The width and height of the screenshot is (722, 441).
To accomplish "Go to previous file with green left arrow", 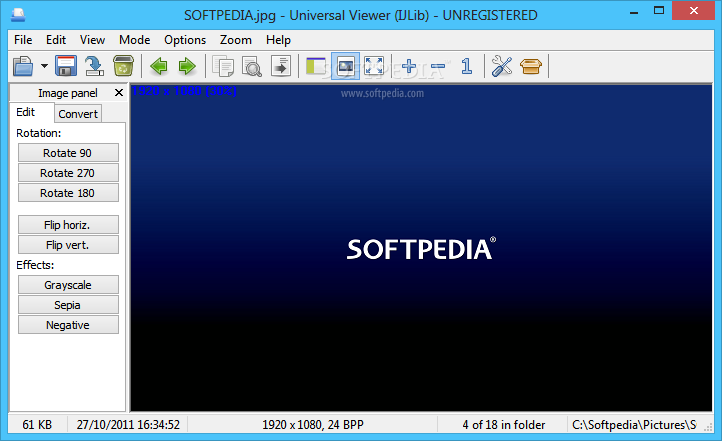I will [x=159, y=66].
